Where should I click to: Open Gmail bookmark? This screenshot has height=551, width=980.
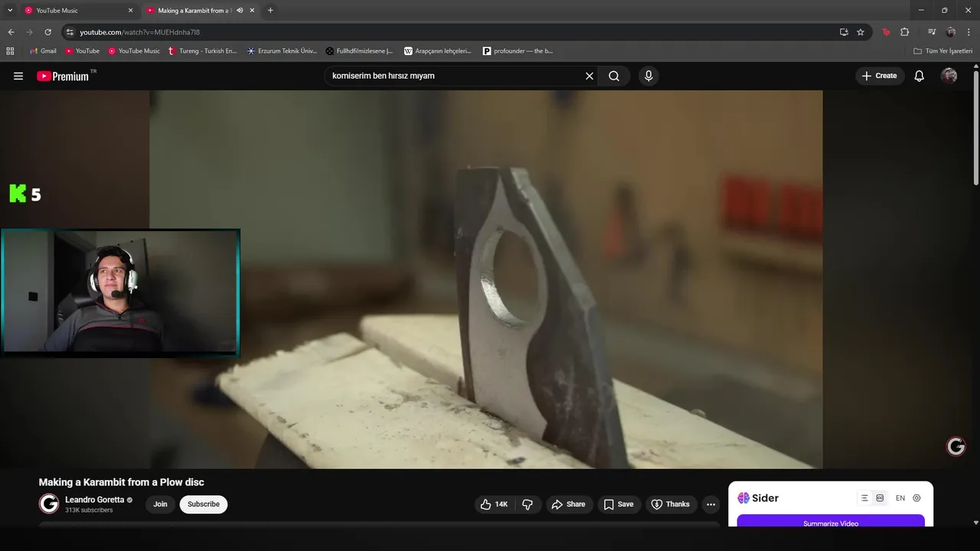coord(43,51)
